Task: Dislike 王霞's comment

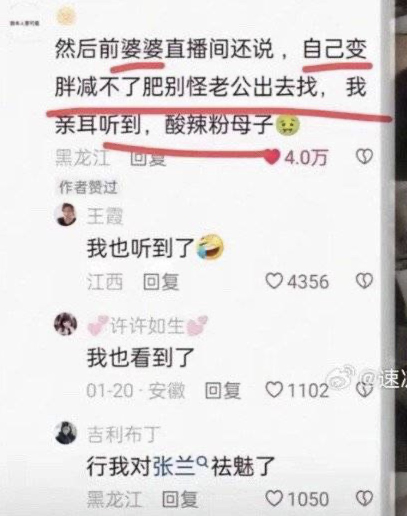Action: click(x=364, y=281)
